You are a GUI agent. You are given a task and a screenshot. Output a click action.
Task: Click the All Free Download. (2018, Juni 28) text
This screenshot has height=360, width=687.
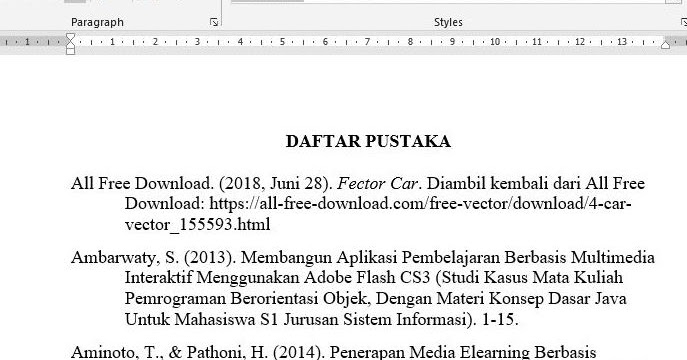click(x=202, y=184)
